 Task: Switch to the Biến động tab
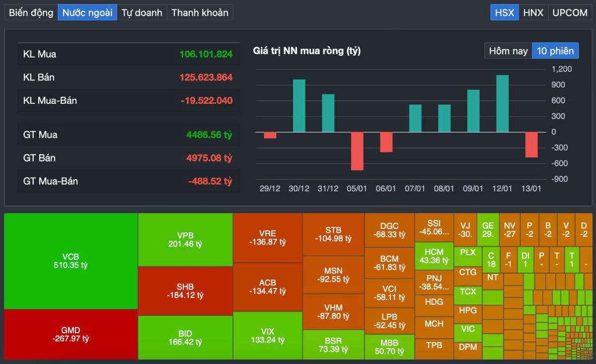[x=30, y=12]
